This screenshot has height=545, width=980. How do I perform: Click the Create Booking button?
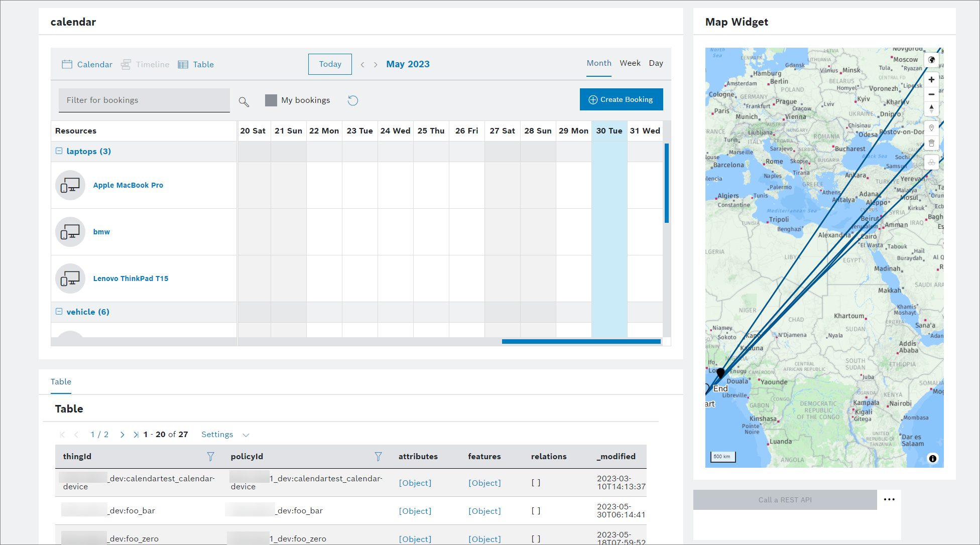point(621,99)
